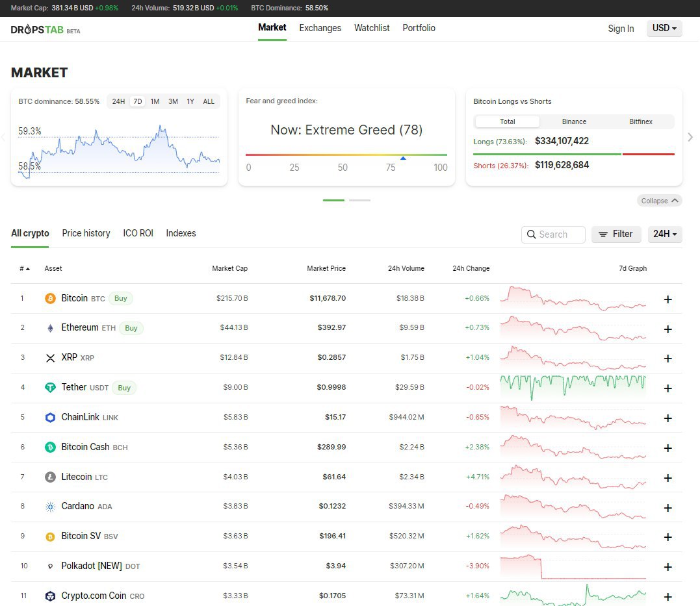The height and width of the screenshot is (606, 700).
Task: Select the 24H range for BTC dominance
Action: coord(118,101)
